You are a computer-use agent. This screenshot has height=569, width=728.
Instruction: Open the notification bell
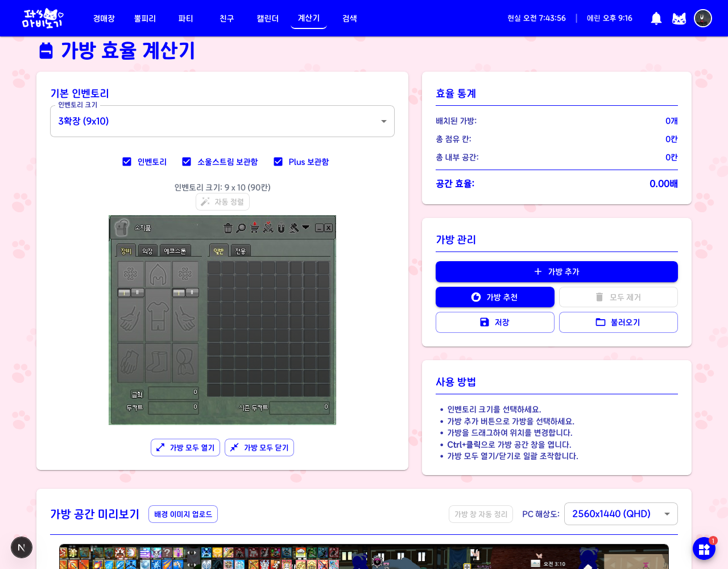point(656,18)
